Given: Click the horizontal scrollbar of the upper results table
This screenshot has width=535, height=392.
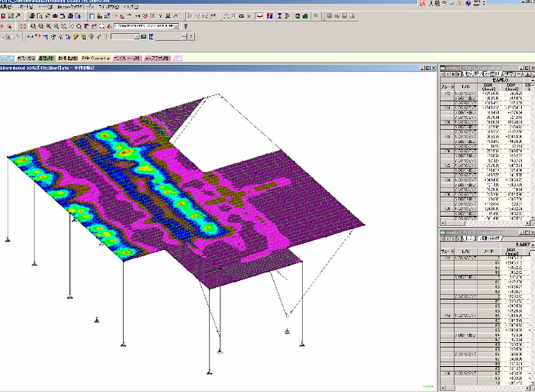Looking at the screenshot, I should (486, 223).
